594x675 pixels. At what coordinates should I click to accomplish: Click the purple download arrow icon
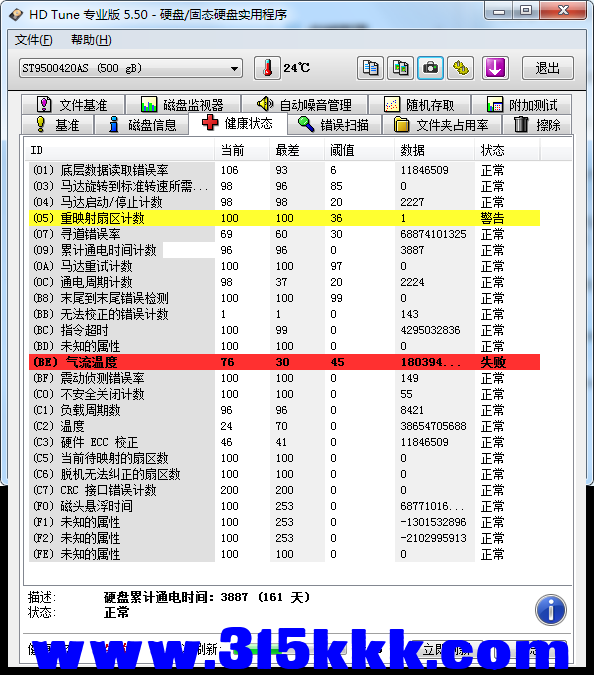click(x=495, y=68)
